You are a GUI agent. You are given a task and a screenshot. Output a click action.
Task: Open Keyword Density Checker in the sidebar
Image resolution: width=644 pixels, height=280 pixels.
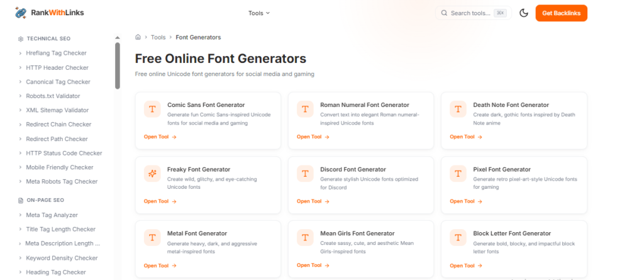[62, 258]
